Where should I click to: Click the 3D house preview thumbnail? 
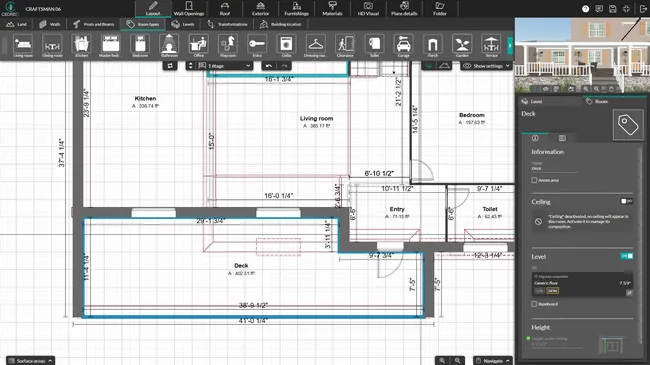pos(582,55)
